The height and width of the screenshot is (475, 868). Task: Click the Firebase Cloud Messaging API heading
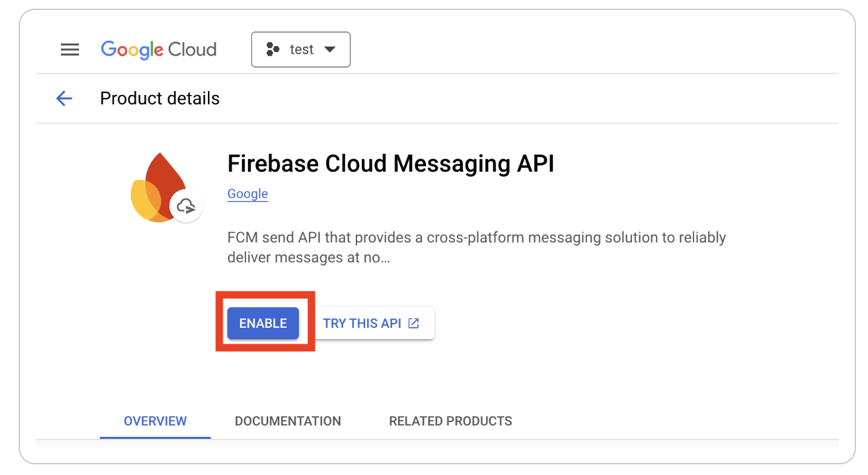pos(391,163)
